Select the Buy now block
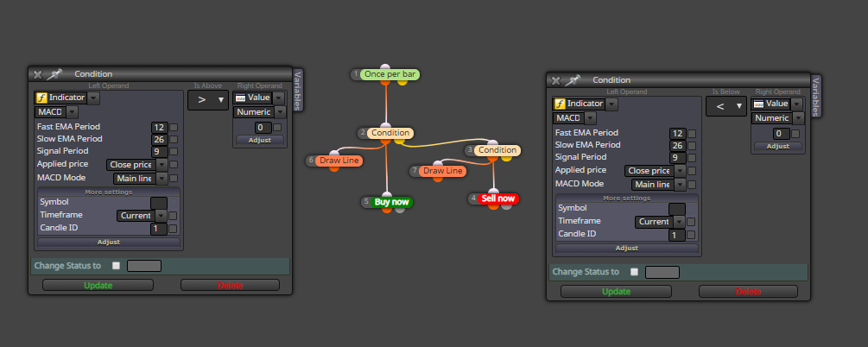 [x=391, y=203]
